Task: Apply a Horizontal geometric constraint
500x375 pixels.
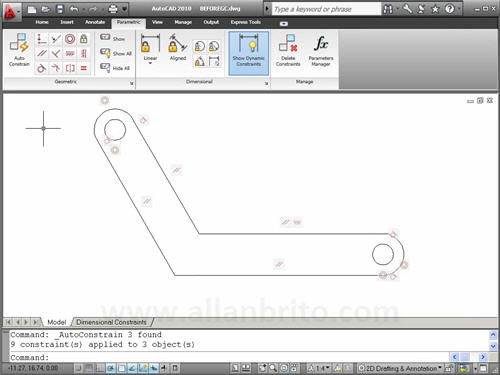Action: click(70, 53)
